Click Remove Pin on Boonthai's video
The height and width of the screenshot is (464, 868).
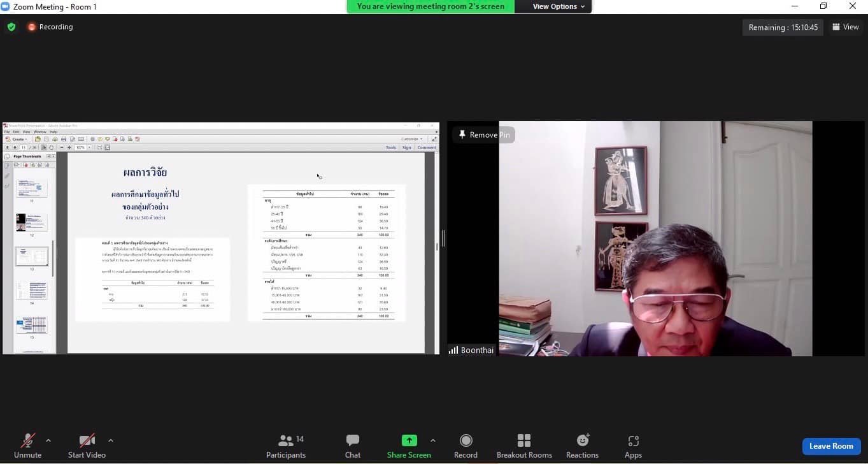484,135
